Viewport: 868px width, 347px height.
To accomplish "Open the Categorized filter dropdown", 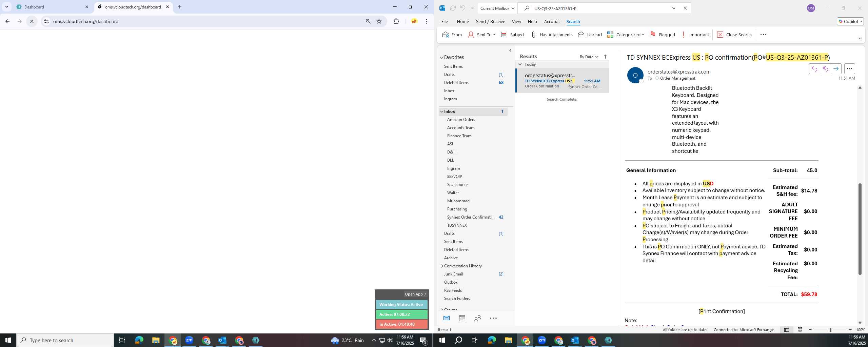I will click(625, 35).
